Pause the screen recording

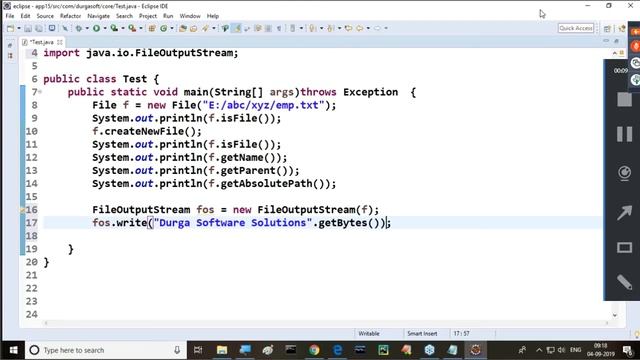[x=624, y=134]
